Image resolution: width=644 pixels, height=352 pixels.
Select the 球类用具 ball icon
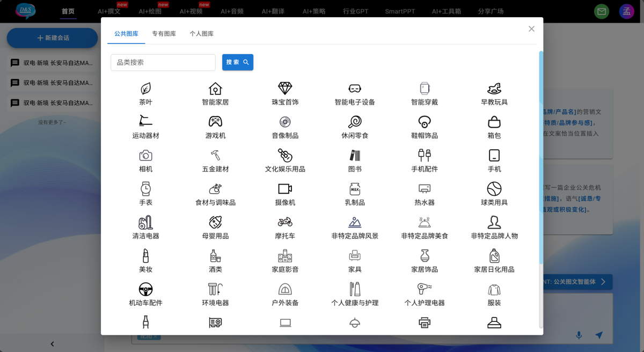pos(494,189)
